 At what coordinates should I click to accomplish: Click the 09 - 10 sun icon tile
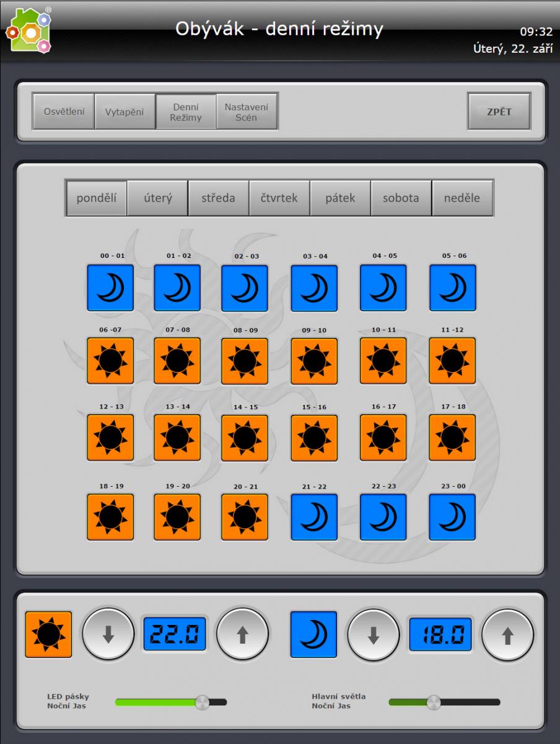pyautogui.click(x=314, y=361)
